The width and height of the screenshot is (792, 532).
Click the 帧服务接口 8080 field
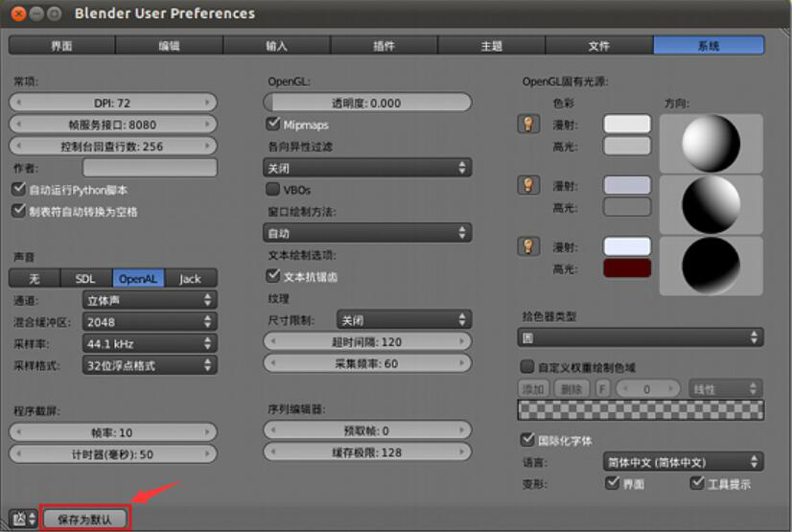[112, 125]
